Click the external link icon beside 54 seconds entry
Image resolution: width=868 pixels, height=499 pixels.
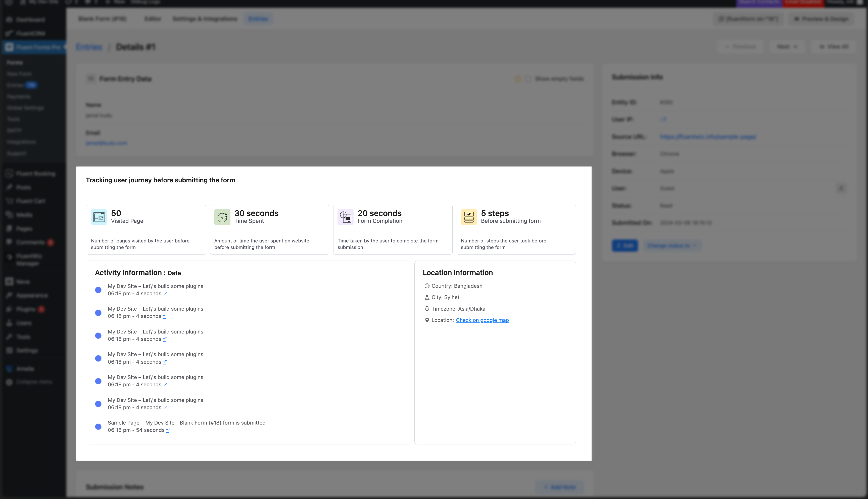168,430
